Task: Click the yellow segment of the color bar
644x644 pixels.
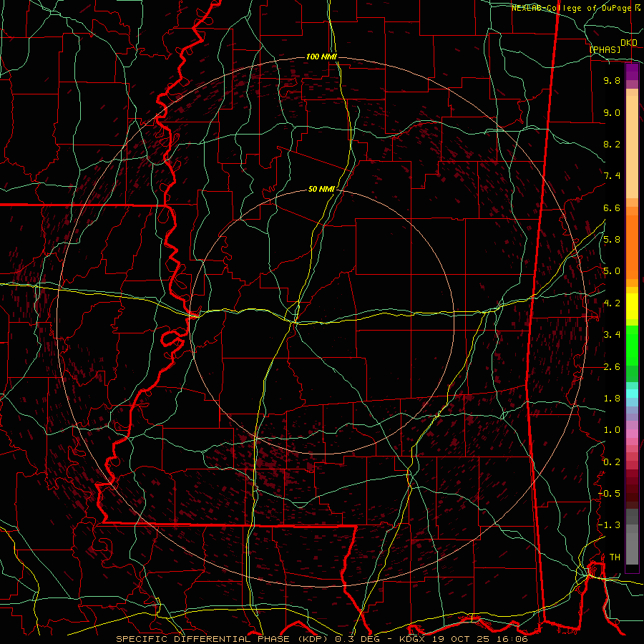Action: coord(632,306)
